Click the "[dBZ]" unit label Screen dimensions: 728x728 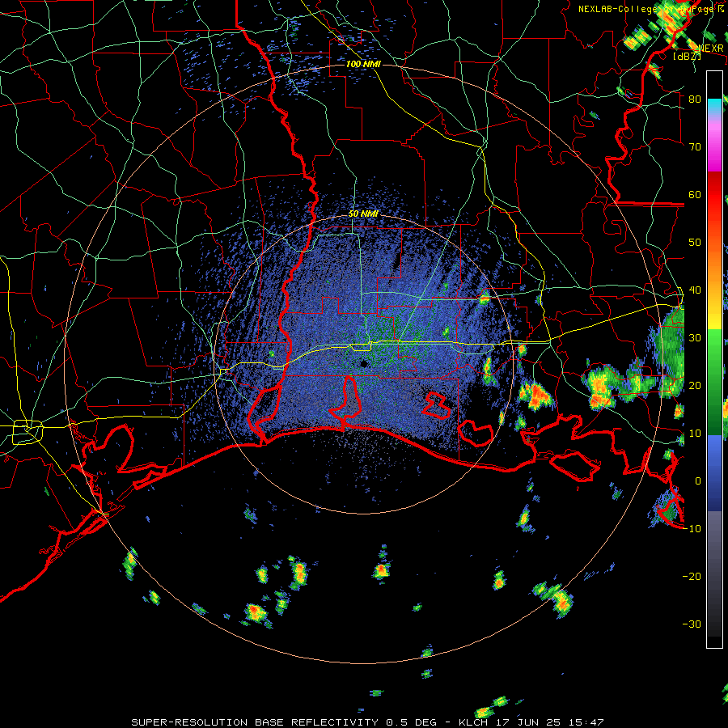pyautogui.click(x=687, y=56)
